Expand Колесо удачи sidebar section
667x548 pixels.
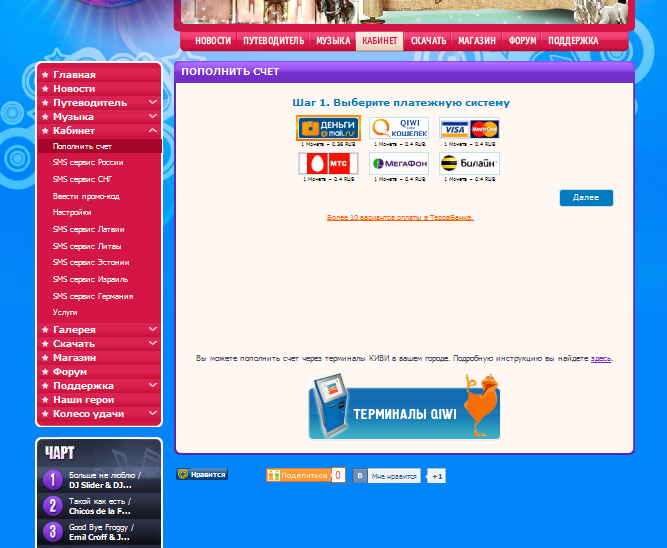point(153,414)
